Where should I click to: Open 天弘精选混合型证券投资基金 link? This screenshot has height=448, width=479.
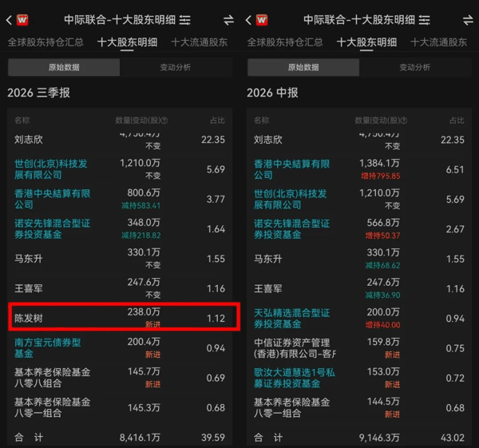pos(291,319)
